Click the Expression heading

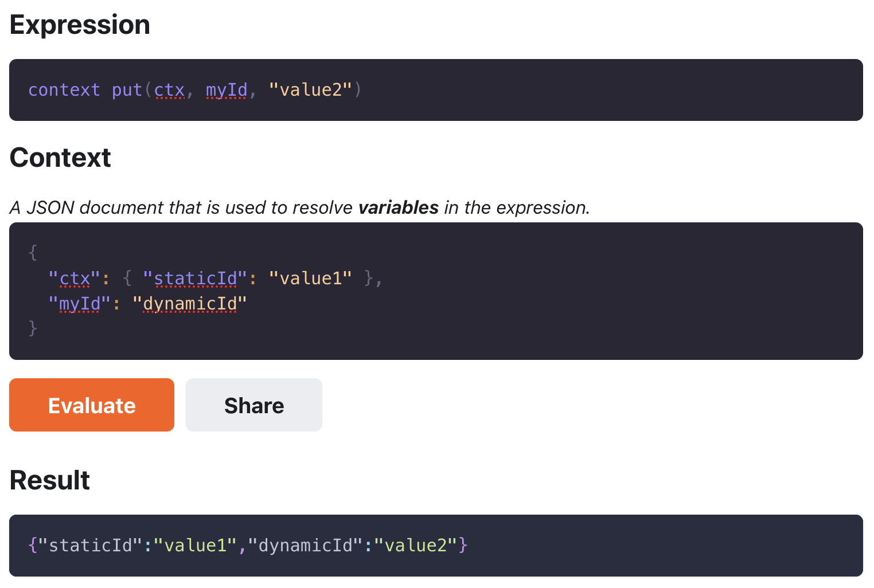80,25
